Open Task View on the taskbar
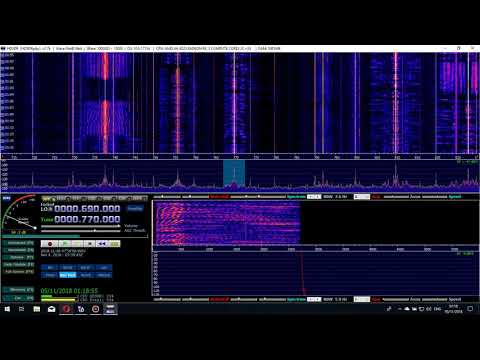The width and height of the screenshot is (480, 360). pos(22,309)
